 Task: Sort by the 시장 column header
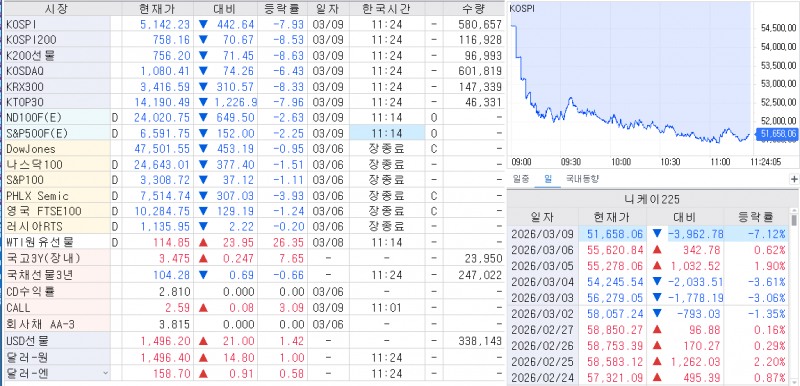coord(56,8)
